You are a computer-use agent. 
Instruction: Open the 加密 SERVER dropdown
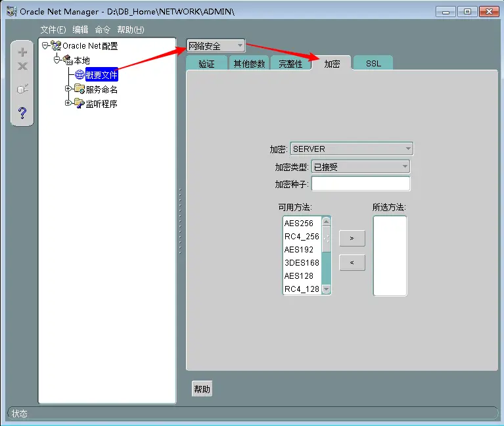point(352,149)
